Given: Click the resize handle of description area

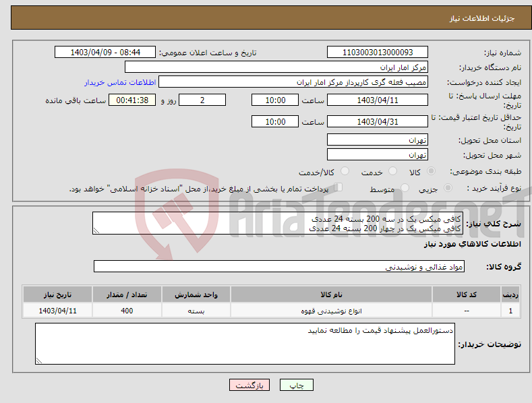Looking at the screenshot, I should [x=96, y=230].
